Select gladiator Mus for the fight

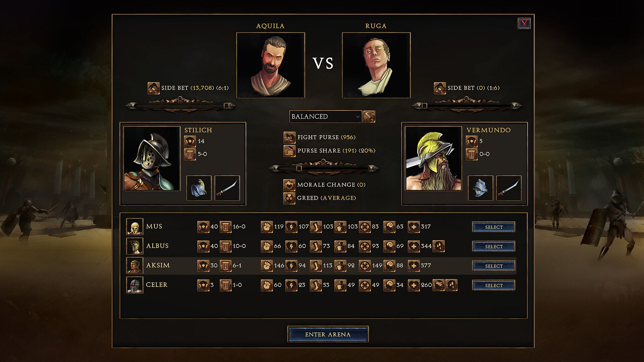coord(494,227)
